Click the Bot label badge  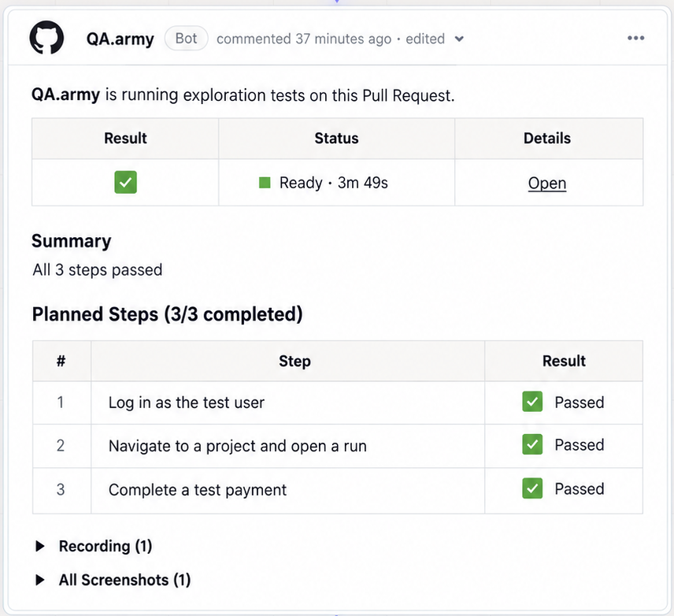(186, 39)
